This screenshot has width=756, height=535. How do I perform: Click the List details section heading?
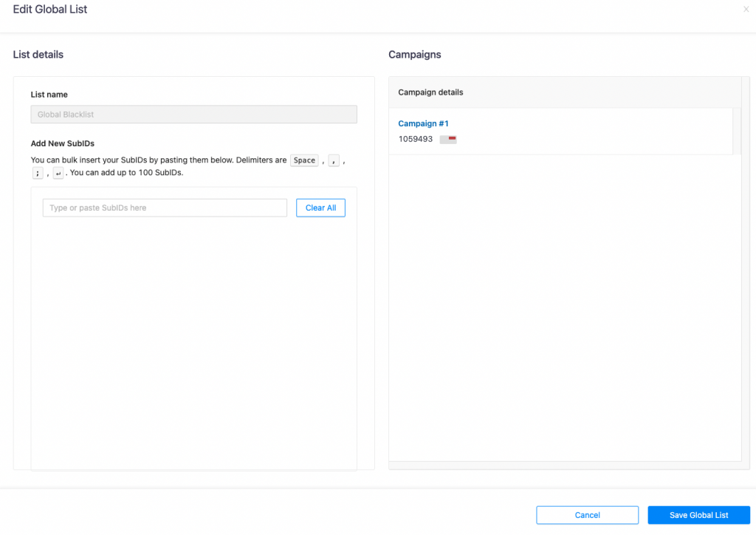[38, 55]
